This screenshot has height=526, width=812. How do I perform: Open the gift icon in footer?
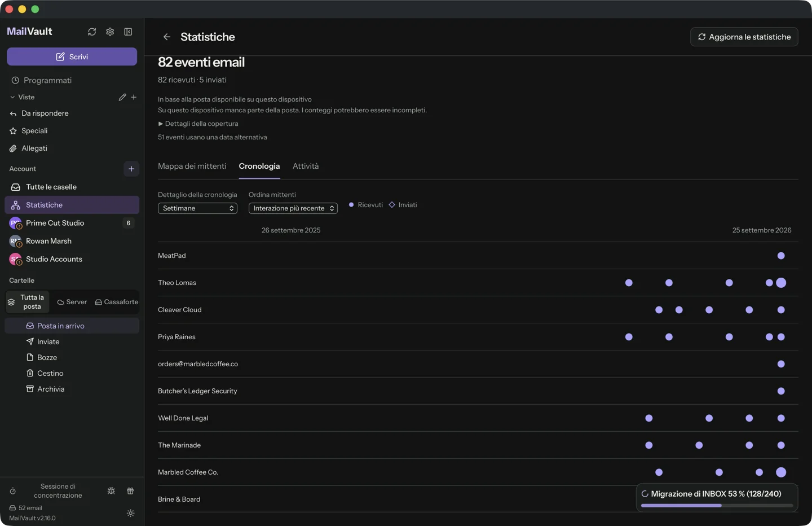tap(130, 491)
